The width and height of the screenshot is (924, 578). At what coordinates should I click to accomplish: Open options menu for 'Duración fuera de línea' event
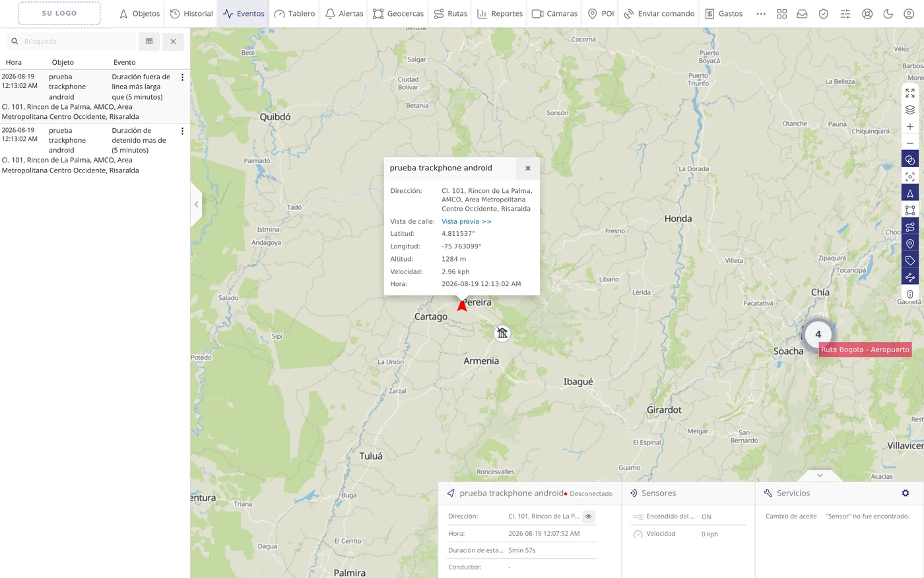pos(183,77)
